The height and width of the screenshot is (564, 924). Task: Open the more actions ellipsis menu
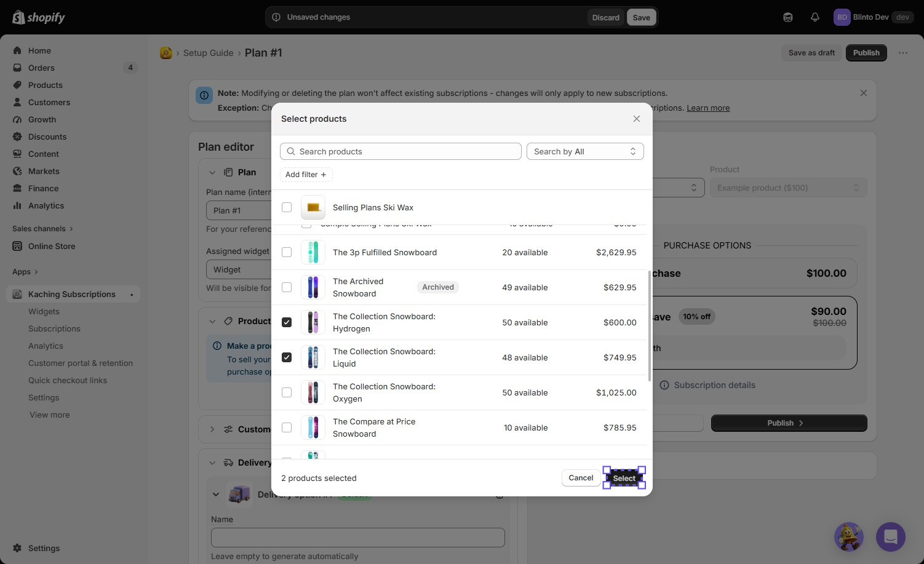tap(903, 53)
